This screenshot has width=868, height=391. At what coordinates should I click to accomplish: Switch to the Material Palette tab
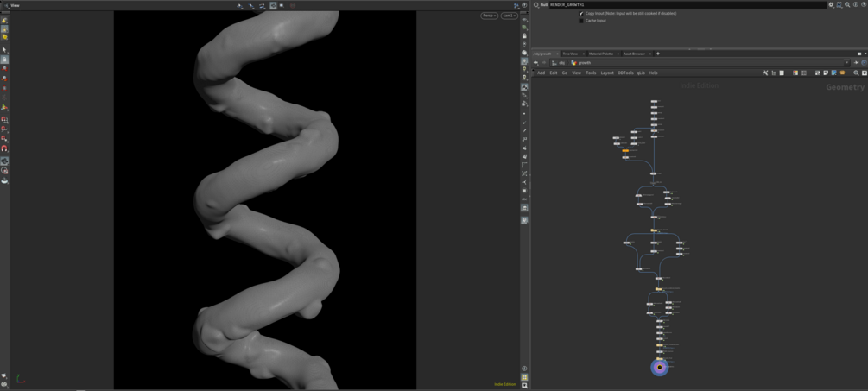click(x=600, y=54)
